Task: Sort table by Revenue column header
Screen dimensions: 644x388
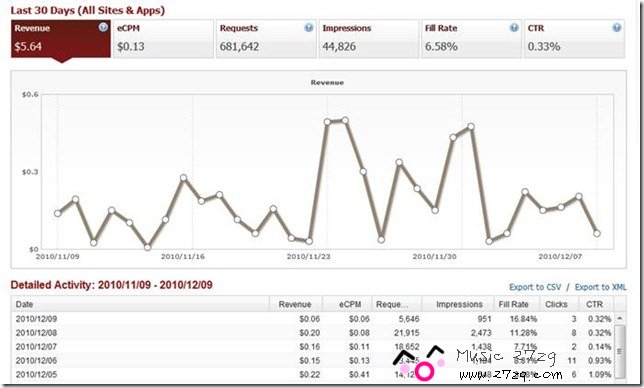Action: (296, 304)
